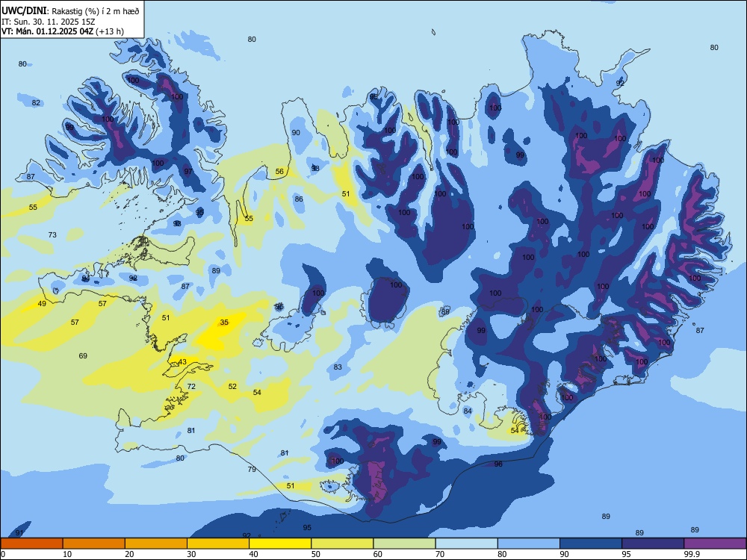
Task: Click the humidity value '73' on the map
Action: (x=52, y=234)
